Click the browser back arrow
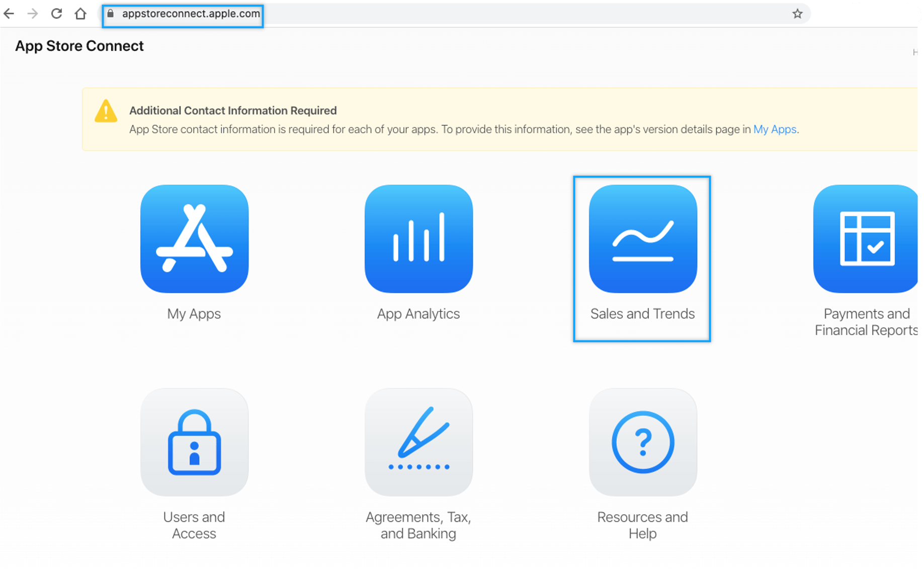 (x=9, y=14)
